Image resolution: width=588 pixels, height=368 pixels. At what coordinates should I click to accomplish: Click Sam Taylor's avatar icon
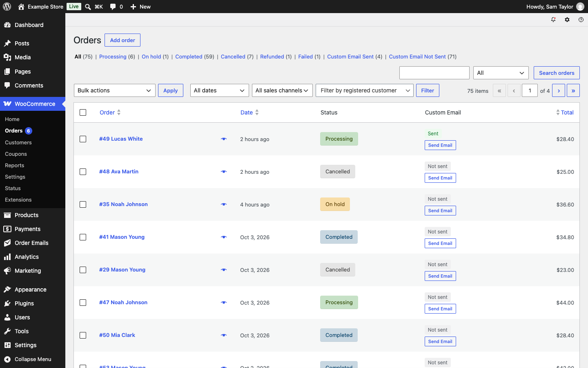tap(580, 7)
